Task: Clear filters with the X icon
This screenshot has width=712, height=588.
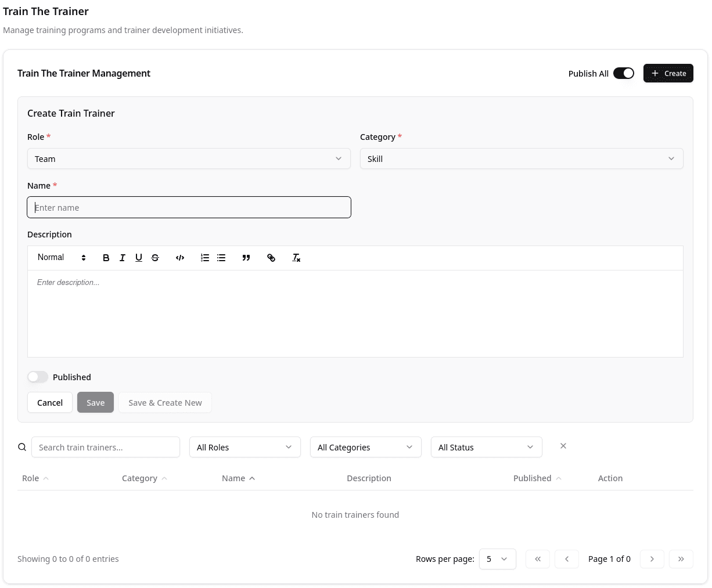Action: pos(563,446)
